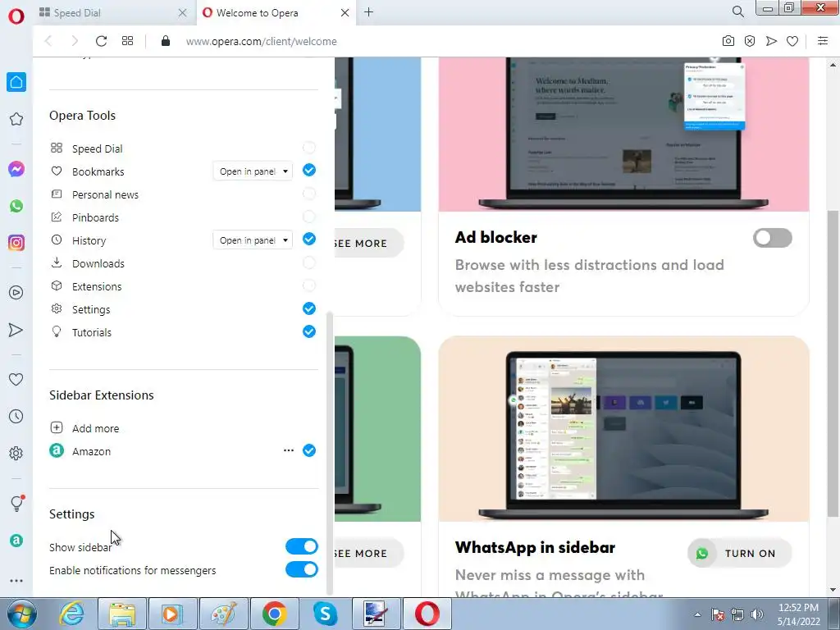Open the Flow sidebar icon
840x630 pixels.
tap(16, 330)
